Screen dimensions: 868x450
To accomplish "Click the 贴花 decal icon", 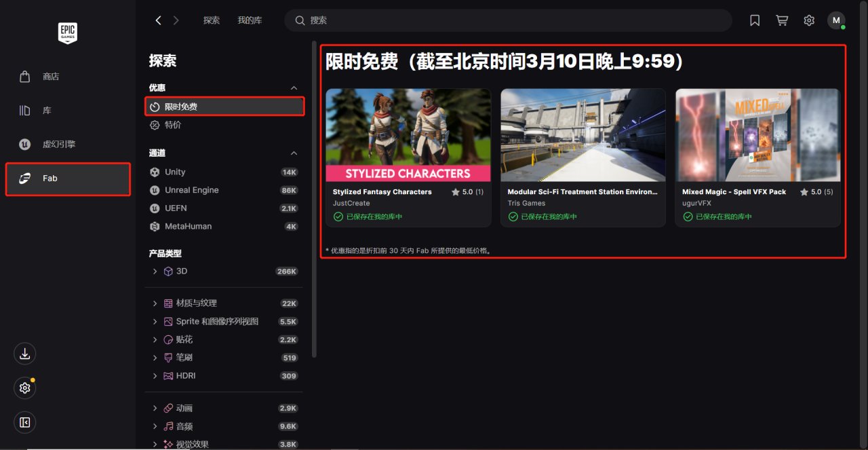I will point(169,339).
